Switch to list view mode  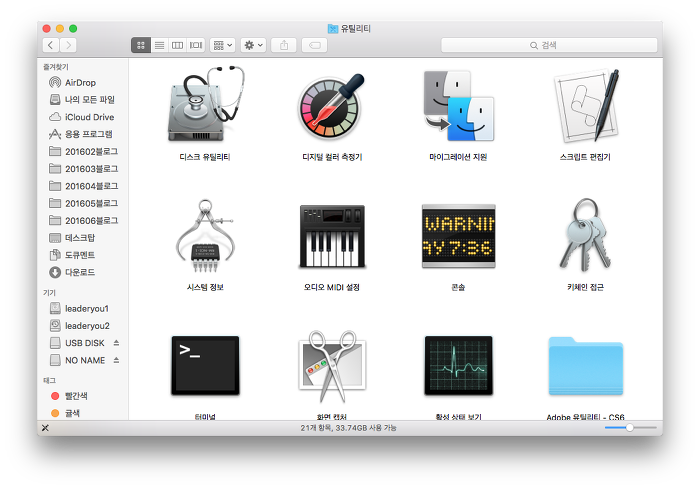coord(159,45)
